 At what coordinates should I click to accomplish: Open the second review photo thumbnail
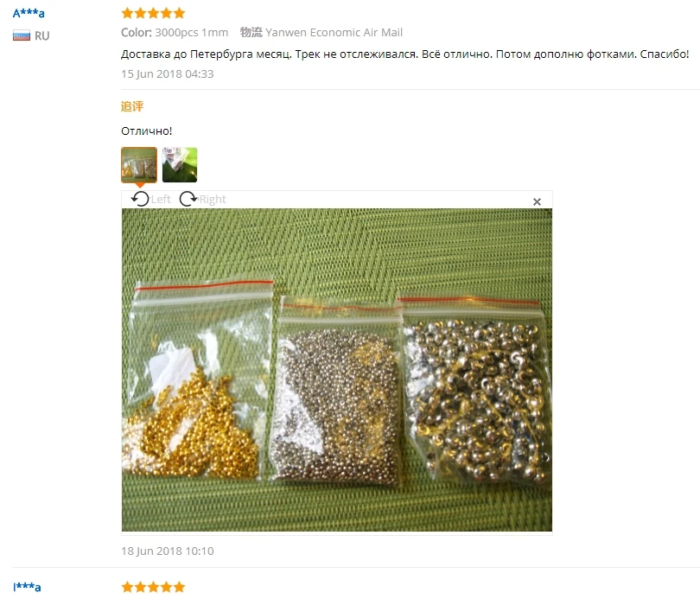180,165
